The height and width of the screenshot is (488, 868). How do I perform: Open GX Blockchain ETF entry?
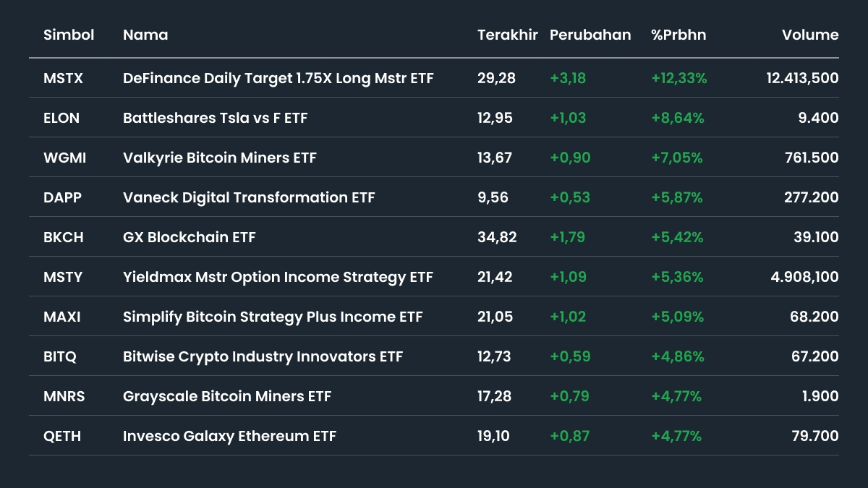(190, 237)
